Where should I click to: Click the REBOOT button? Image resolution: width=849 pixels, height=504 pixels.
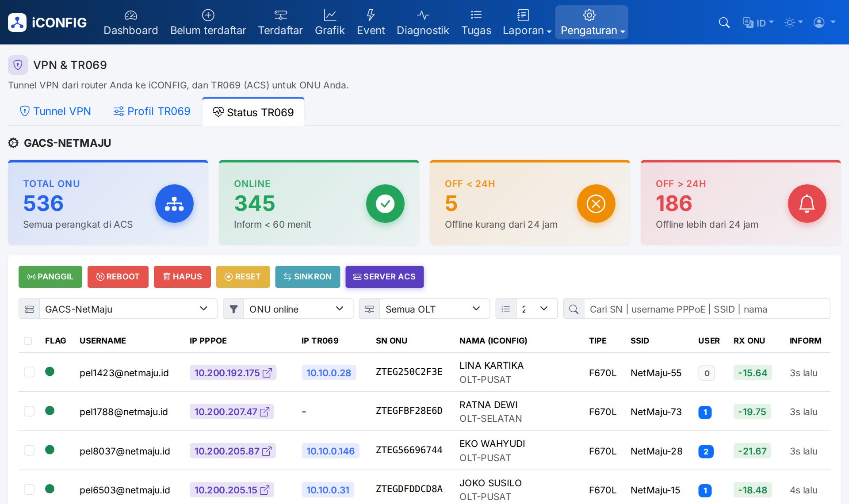point(118,277)
